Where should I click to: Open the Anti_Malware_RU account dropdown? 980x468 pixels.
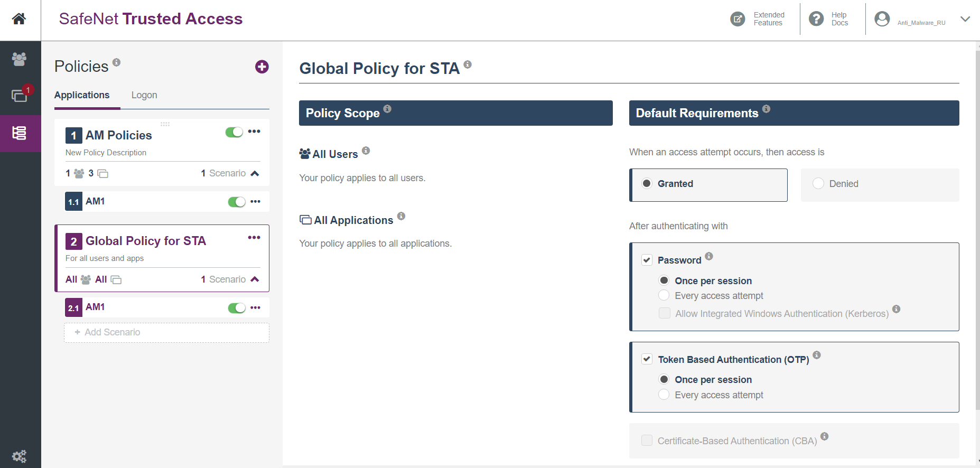(965, 19)
